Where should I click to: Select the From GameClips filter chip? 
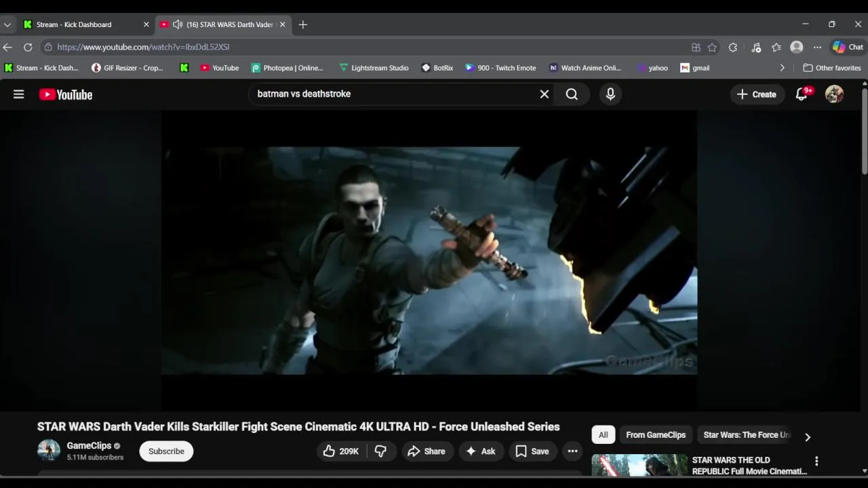pyautogui.click(x=655, y=435)
